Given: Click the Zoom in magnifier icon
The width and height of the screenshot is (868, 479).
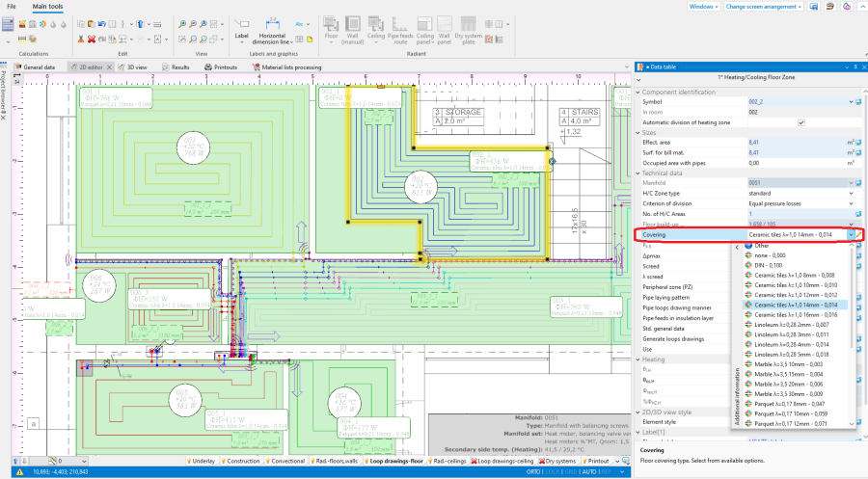Looking at the screenshot, I should pyautogui.click(x=182, y=24).
